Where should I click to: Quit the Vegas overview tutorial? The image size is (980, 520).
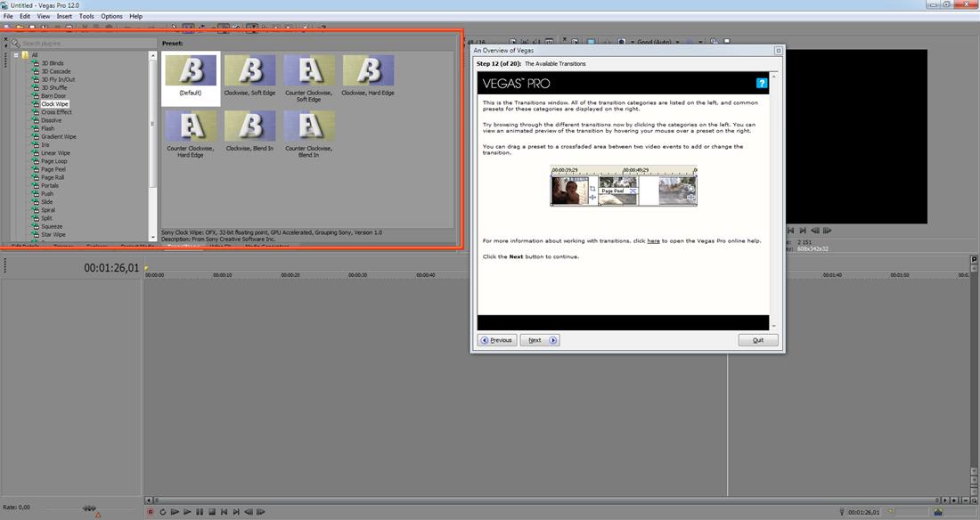[x=758, y=340]
